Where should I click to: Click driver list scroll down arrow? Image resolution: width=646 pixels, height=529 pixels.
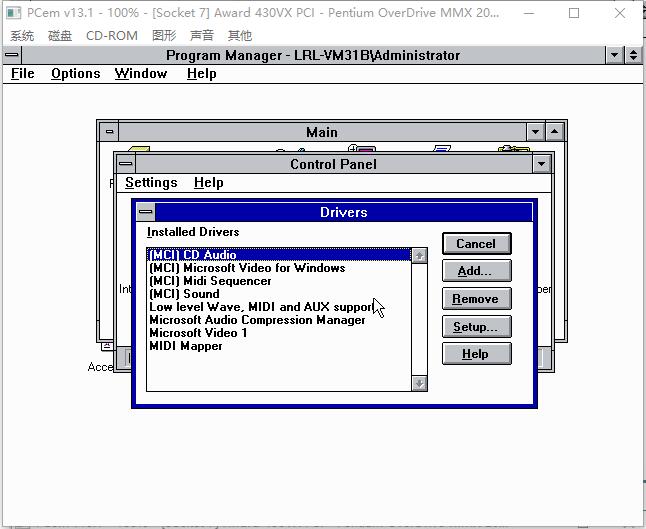click(419, 384)
